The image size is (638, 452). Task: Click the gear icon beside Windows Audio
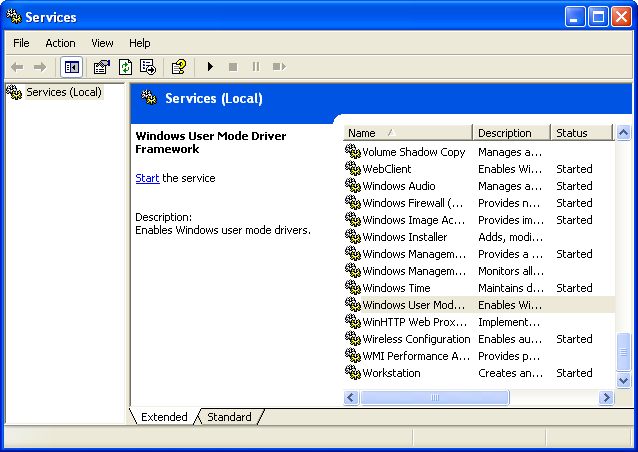(x=352, y=186)
